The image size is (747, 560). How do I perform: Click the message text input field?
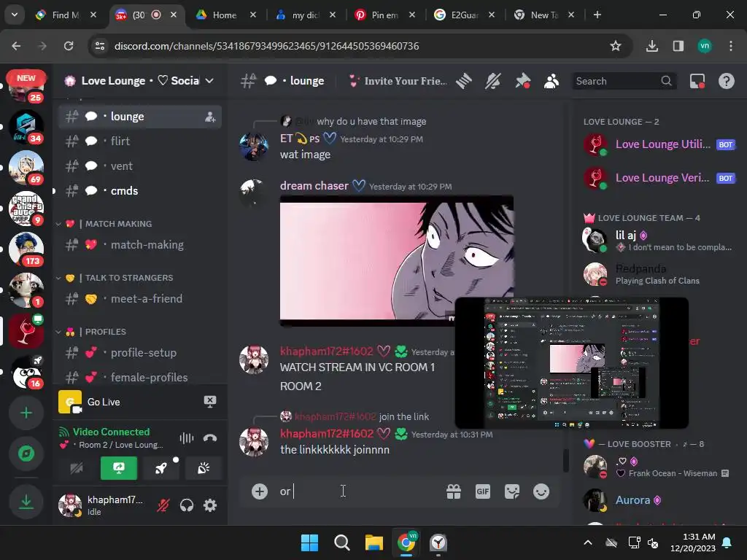(357, 491)
